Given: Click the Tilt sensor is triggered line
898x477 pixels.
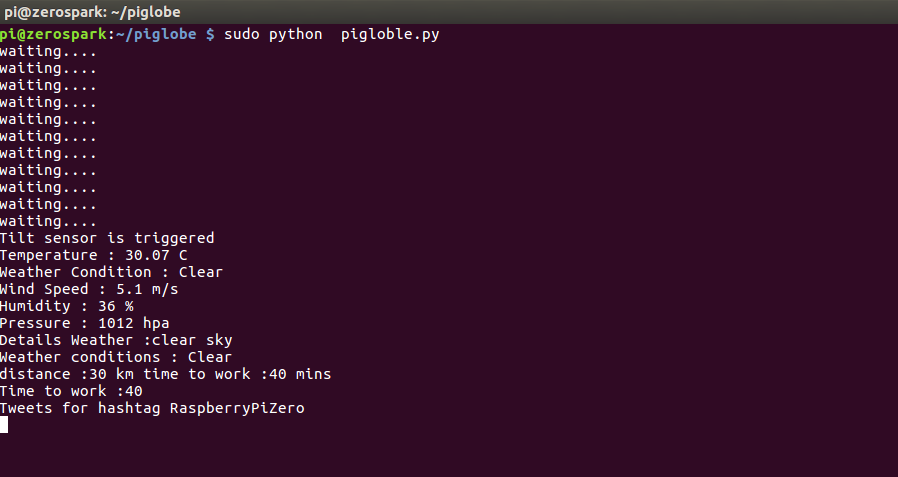Looking at the screenshot, I should click(x=107, y=238).
